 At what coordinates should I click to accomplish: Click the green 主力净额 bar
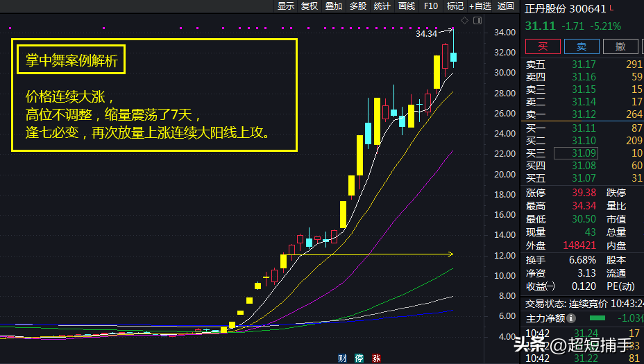(598, 318)
